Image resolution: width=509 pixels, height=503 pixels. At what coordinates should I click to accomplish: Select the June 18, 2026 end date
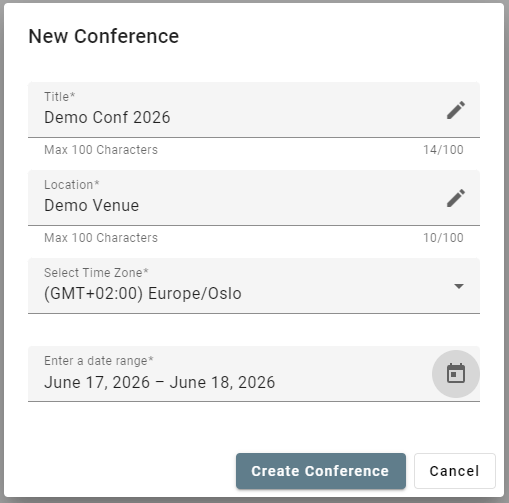[222, 382]
